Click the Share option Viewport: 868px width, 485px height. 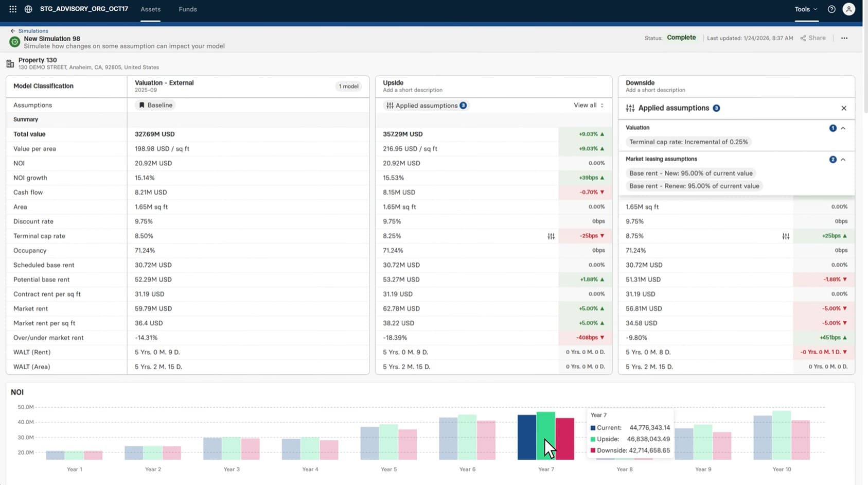click(x=813, y=38)
